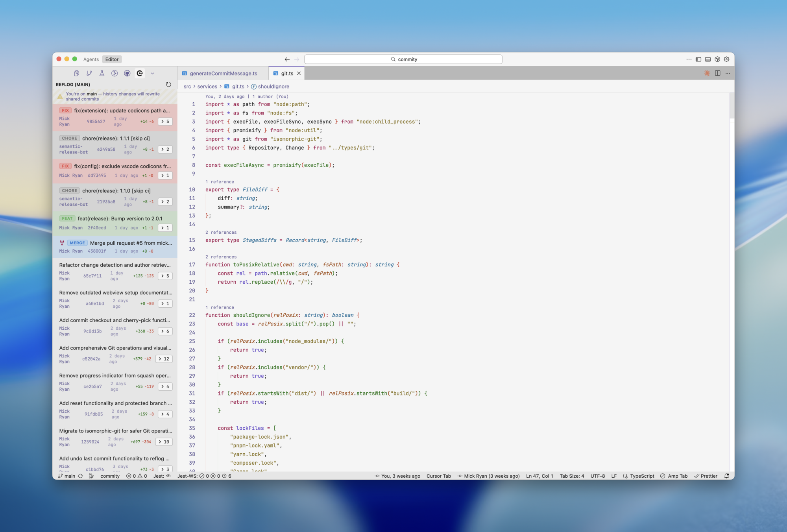Click the copy-files icon at sidebar far left
Image resolution: width=787 pixels, height=532 pixels.
(76, 73)
